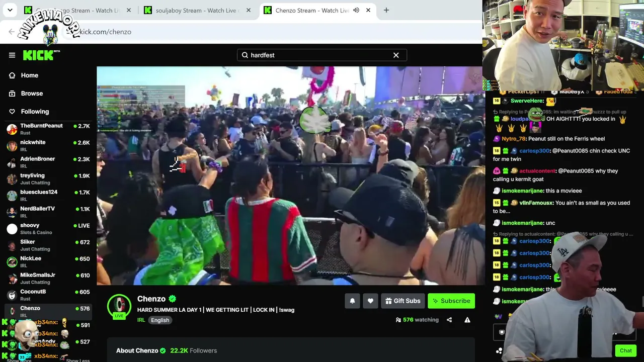
Task: Click CoconutB's coconut avatar in the sidebar
Action: [x=12, y=295]
